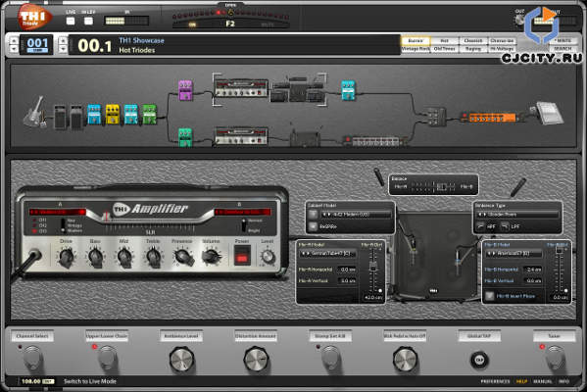Viewport: 587px width, 392px height.
Task: Click the Ambience Level knob
Action: click(181, 360)
